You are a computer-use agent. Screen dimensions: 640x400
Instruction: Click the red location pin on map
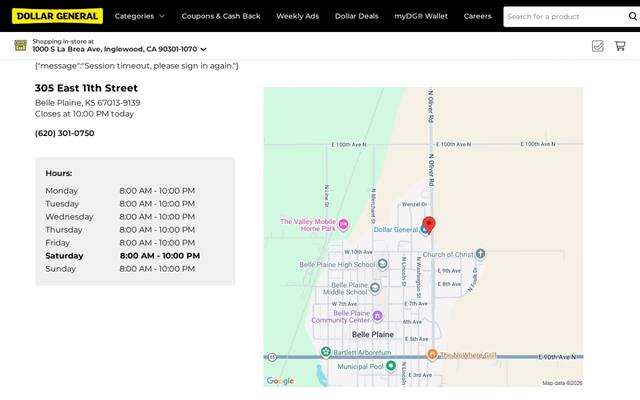[429, 224]
